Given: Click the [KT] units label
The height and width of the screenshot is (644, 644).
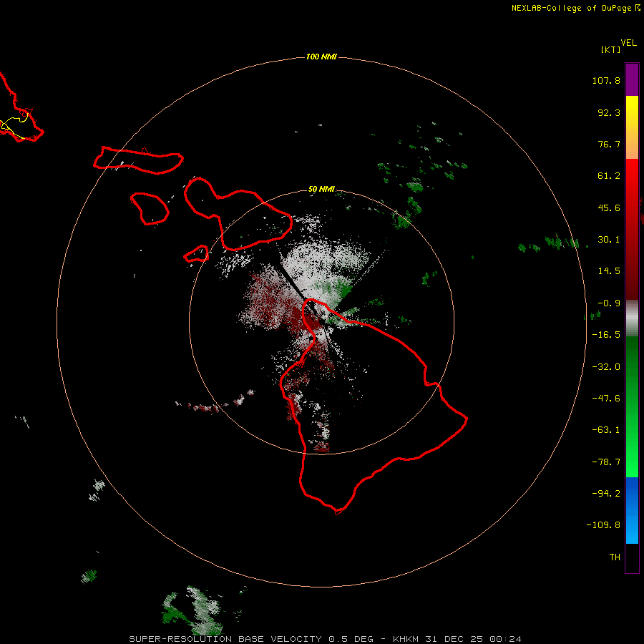Looking at the screenshot, I should click(x=610, y=49).
